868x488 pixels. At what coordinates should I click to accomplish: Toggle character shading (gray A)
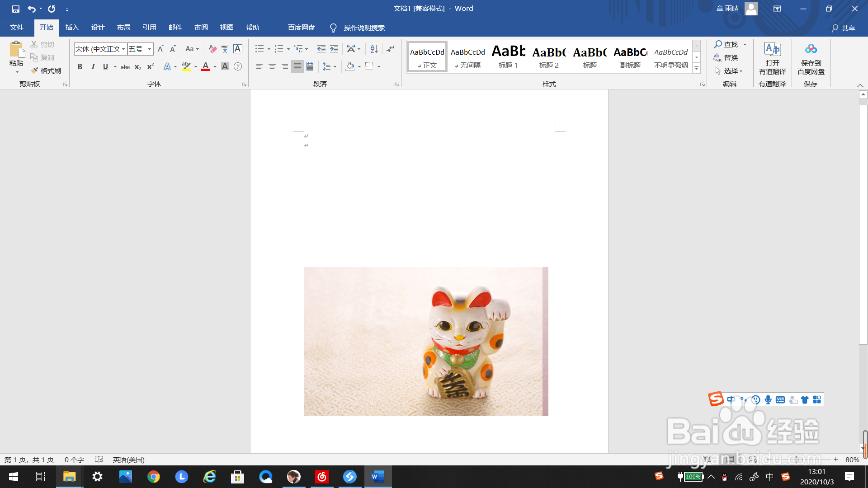point(225,67)
